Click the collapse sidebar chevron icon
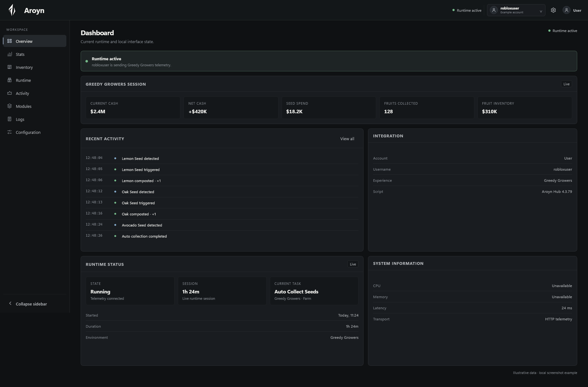This screenshot has width=588, height=387. tap(10, 304)
